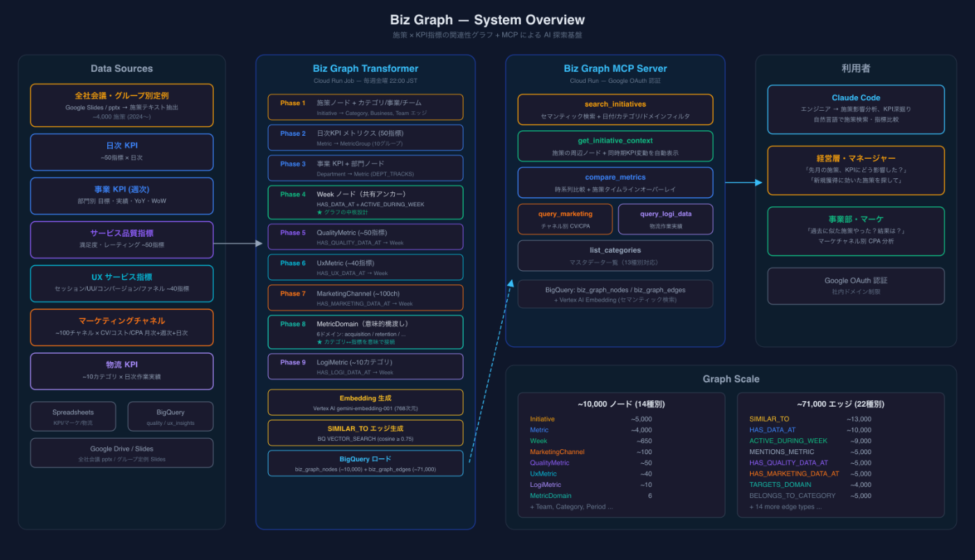Click the compare_metrics tool box
This screenshot has height=560, width=975.
pyautogui.click(x=616, y=182)
